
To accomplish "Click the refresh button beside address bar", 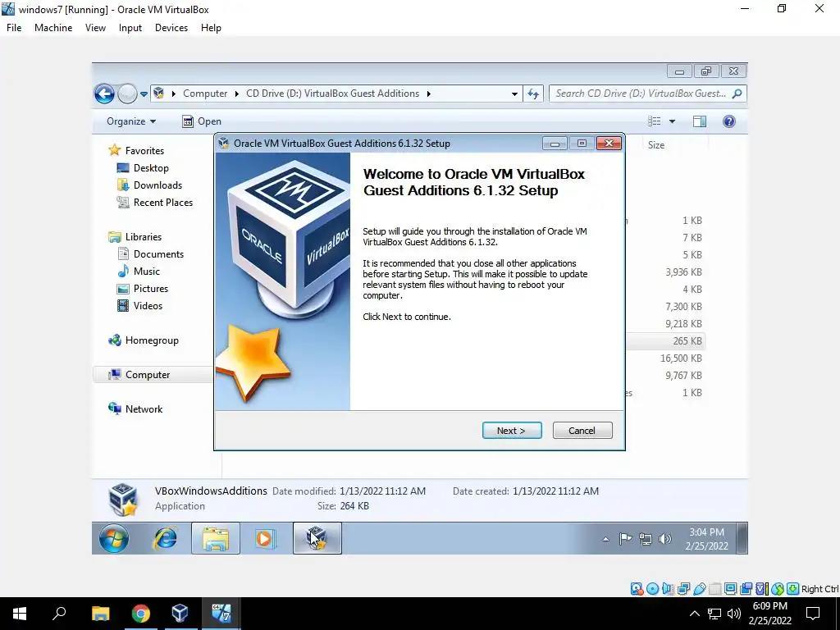I will point(533,94).
